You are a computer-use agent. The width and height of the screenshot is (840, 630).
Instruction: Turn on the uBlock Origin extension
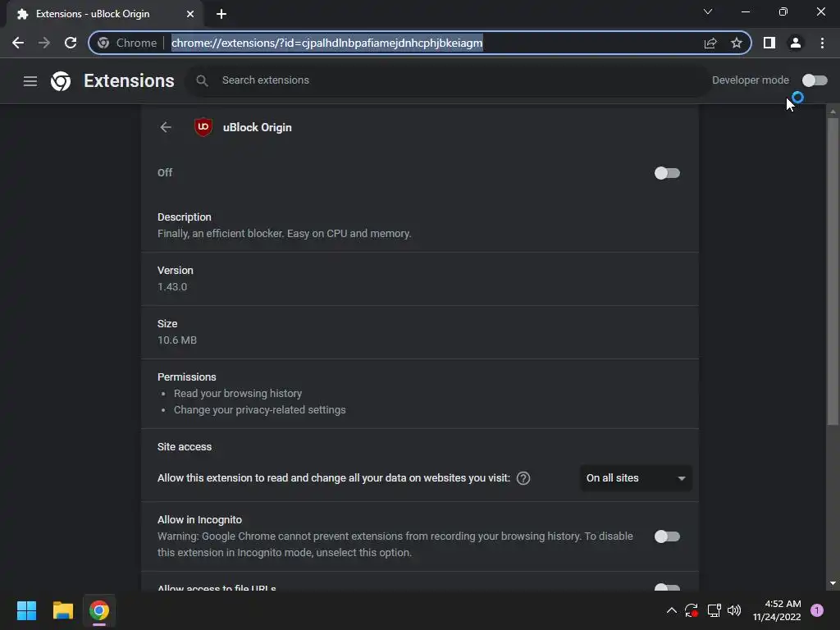click(667, 173)
